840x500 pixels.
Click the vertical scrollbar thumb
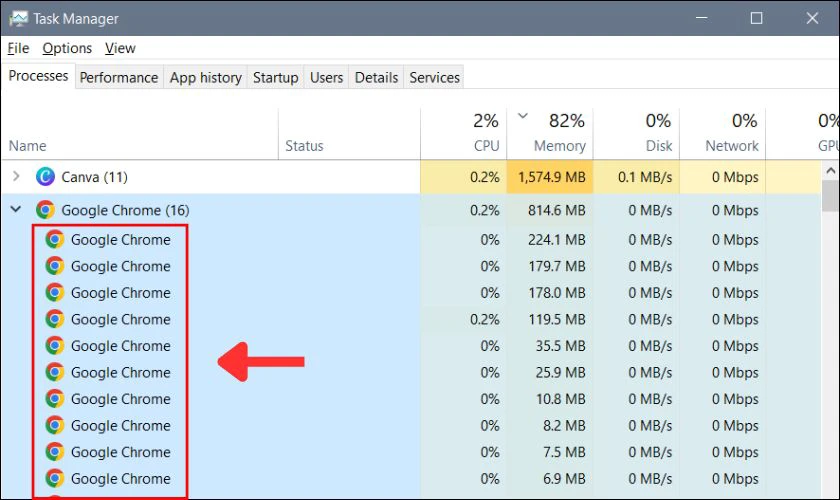pos(830,196)
